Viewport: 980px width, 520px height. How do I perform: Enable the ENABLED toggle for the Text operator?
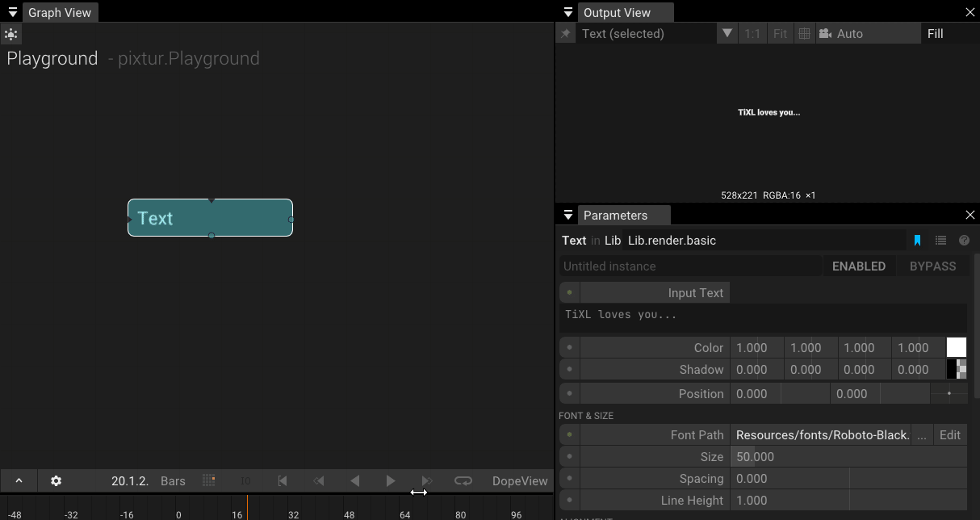[858, 266]
